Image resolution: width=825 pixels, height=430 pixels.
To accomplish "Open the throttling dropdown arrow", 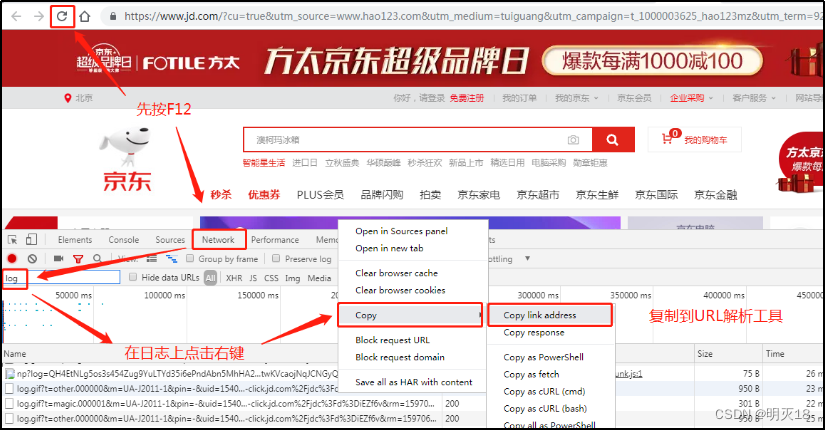I will pyautogui.click(x=527, y=258).
